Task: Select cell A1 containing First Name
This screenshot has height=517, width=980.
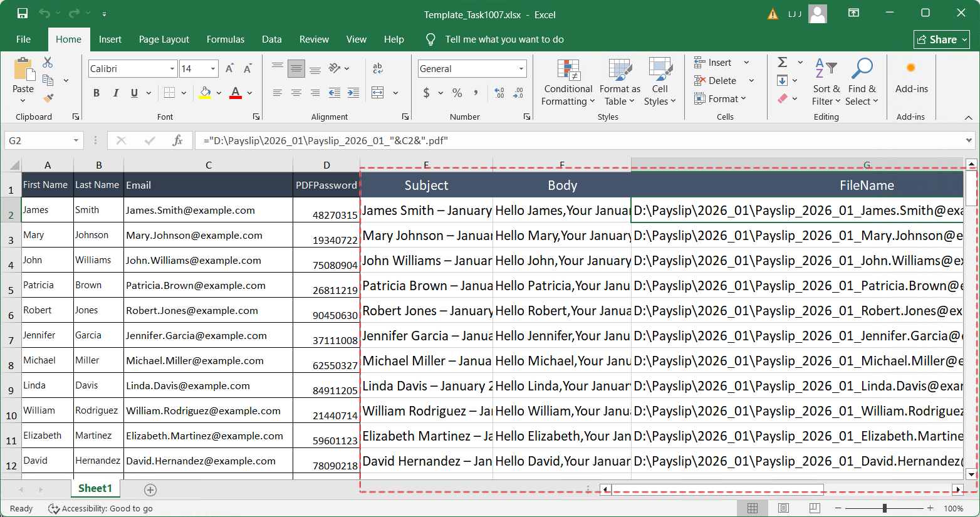Action: 46,184
